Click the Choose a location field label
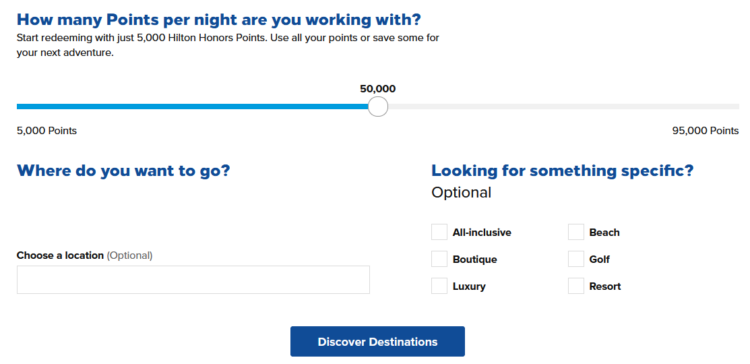This screenshot has height=364, width=750. [x=60, y=255]
